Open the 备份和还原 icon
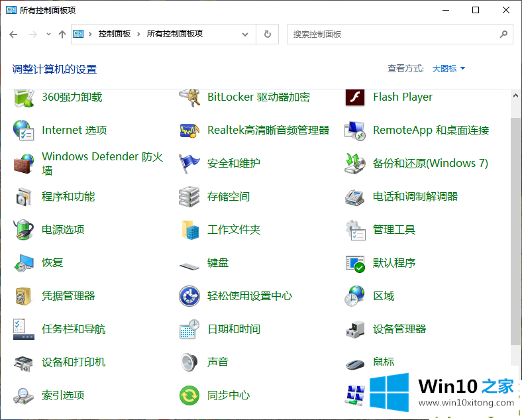 click(355, 164)
